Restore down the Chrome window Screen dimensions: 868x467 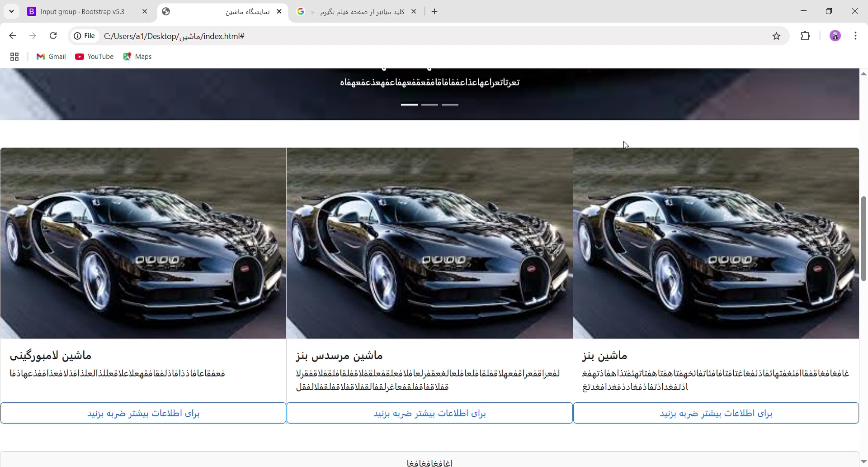pyautogui.click(x=829, y=11)
